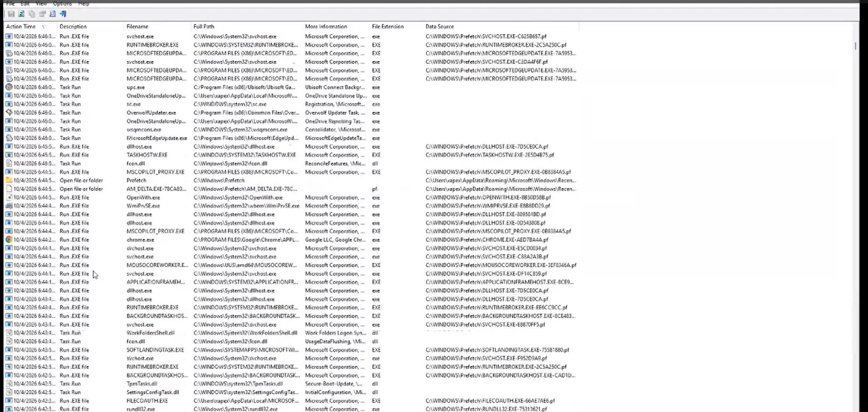Select data source FILECOAUTH.EXE-66AE7AE6.pf
868x412 pixels.
point(490,400)
